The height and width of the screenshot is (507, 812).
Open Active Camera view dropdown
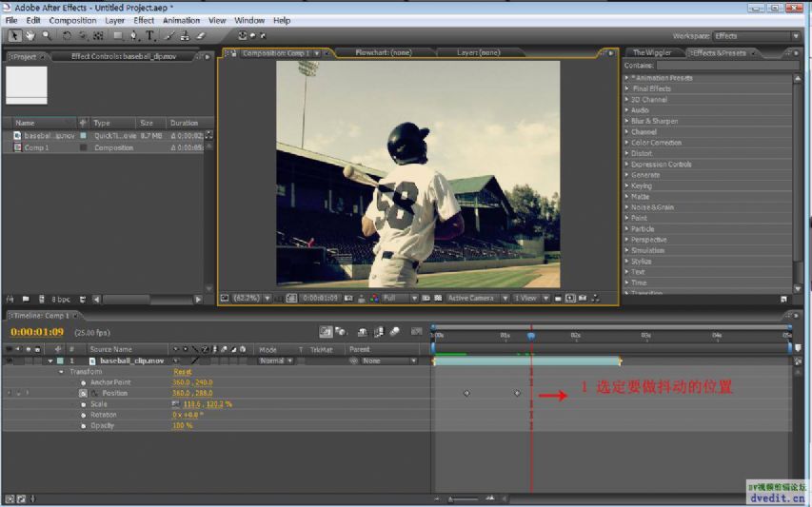tap(478, 299)
